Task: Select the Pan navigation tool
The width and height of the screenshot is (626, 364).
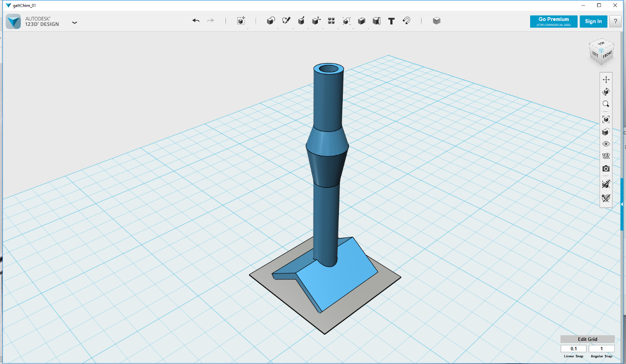Action: point(606,80)
